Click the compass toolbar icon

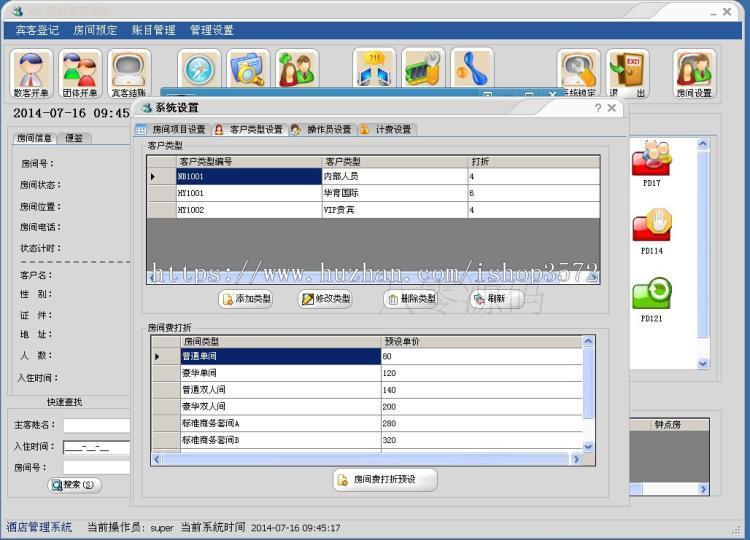[199, 69]
